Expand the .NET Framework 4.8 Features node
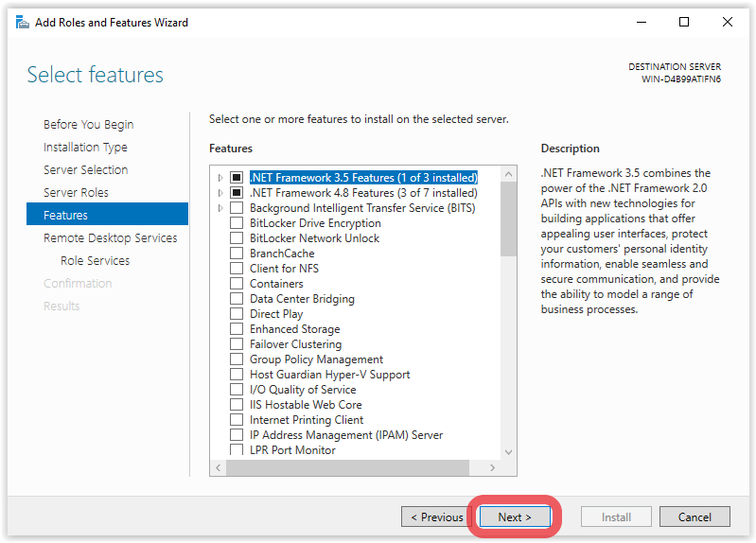 [220, 193]
